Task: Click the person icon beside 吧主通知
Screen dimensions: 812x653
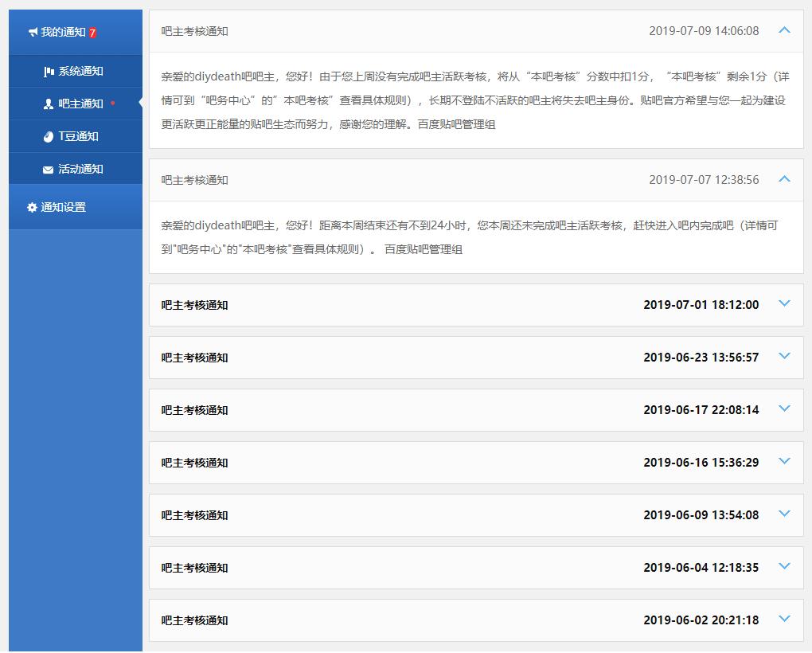Action: tap(48, 104)
